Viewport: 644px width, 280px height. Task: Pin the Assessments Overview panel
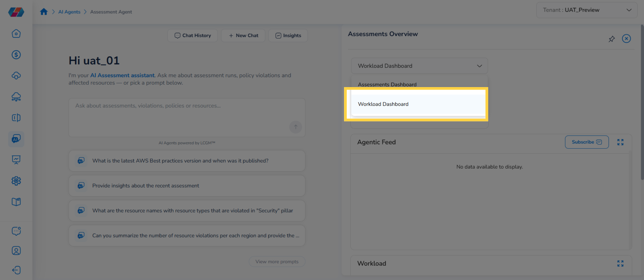(x=612, y=39)
